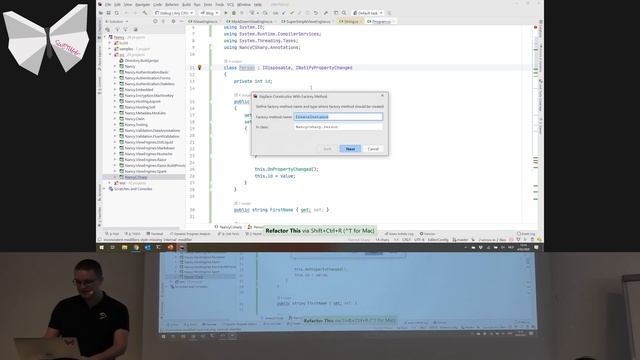This screenshot has width=640, height=360.
Task: Click Cancel in Replace Constructor dialog
Action: coord(373,149)
